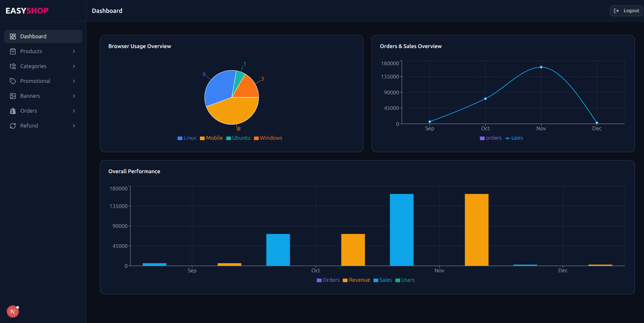Expand the Products submenu chevron

(x=74, y=51)
